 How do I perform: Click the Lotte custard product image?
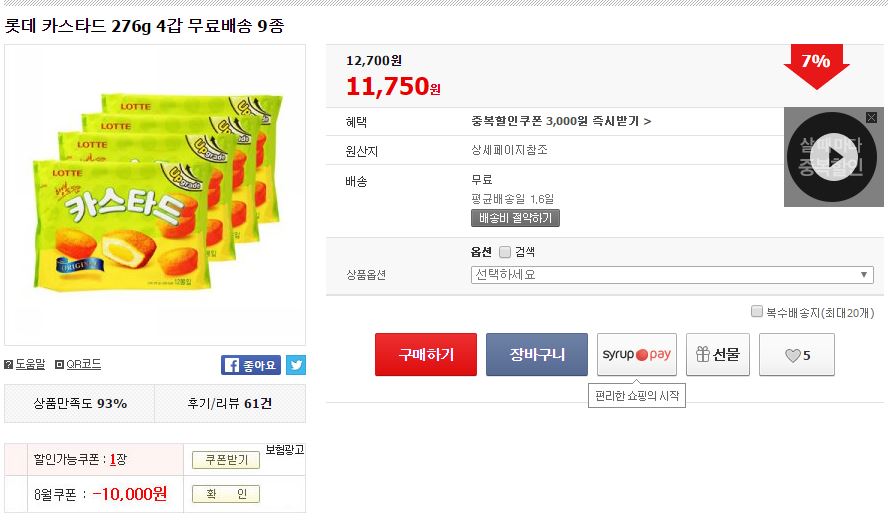[154, 195]
